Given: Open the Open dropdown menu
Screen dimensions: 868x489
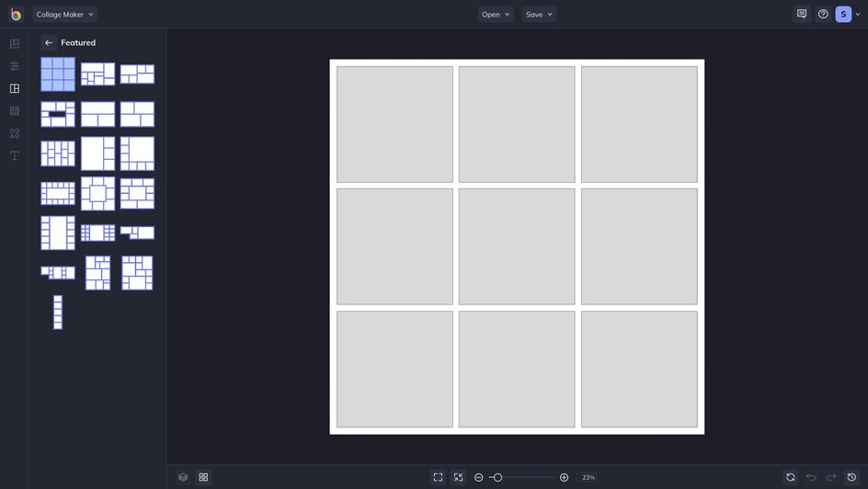Looking at the screenshot, I should [x=496, y=15].
